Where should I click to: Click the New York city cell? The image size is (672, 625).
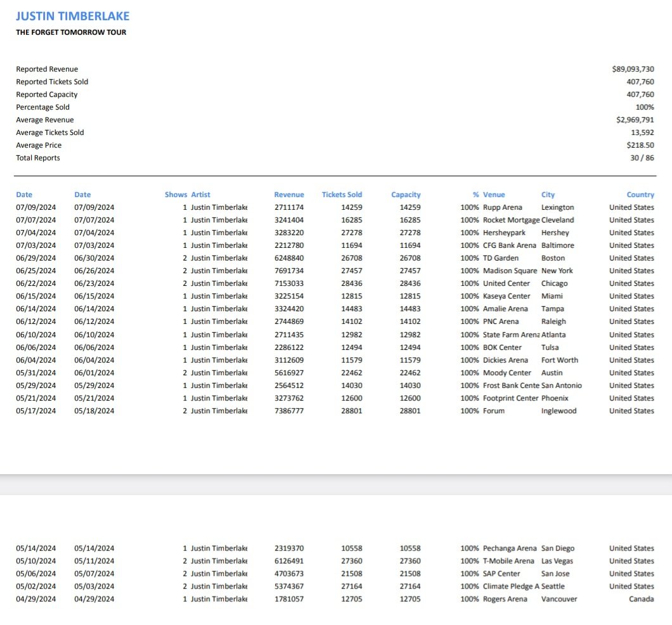click(557, 271)
